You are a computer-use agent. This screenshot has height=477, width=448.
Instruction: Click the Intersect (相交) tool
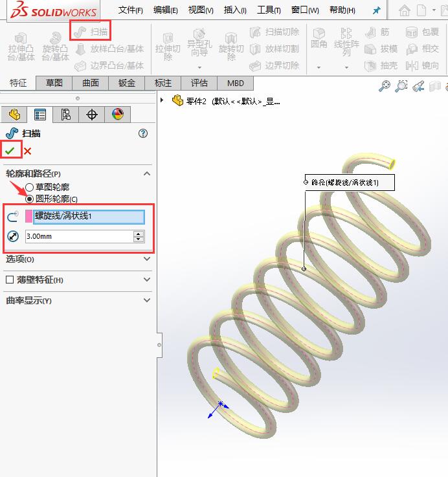click(x=423, y=49)
